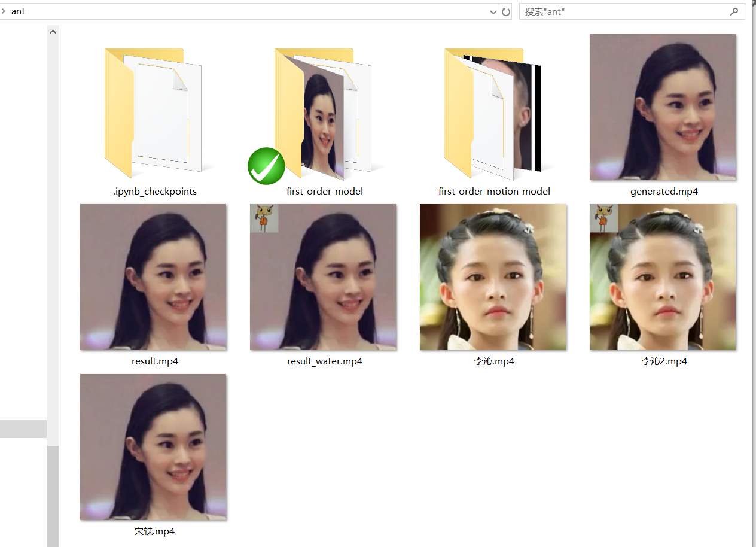756x547 pixels.
Task: Select the highlighted item in navigation pane
Action: point(23,429)
